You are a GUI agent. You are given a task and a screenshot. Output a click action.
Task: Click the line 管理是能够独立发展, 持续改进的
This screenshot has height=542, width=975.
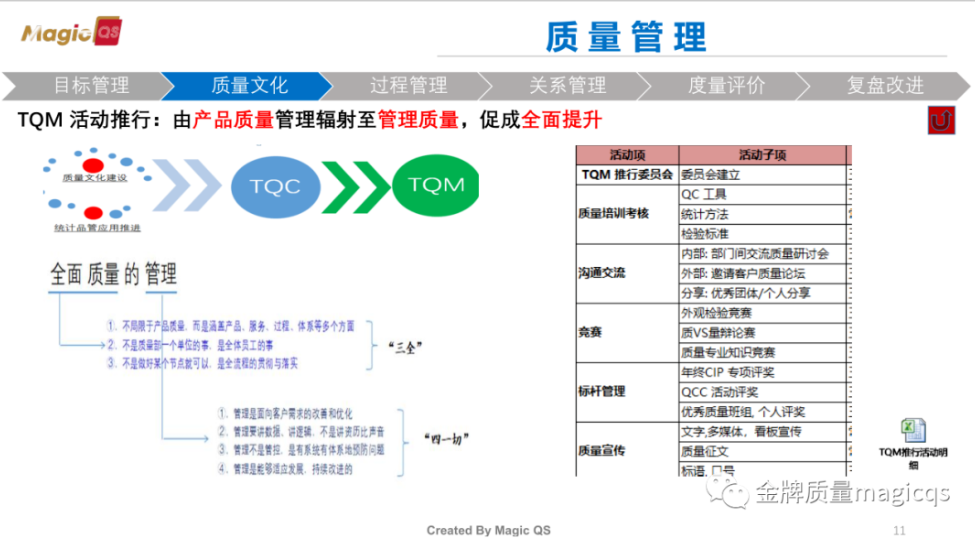(285, 469)
